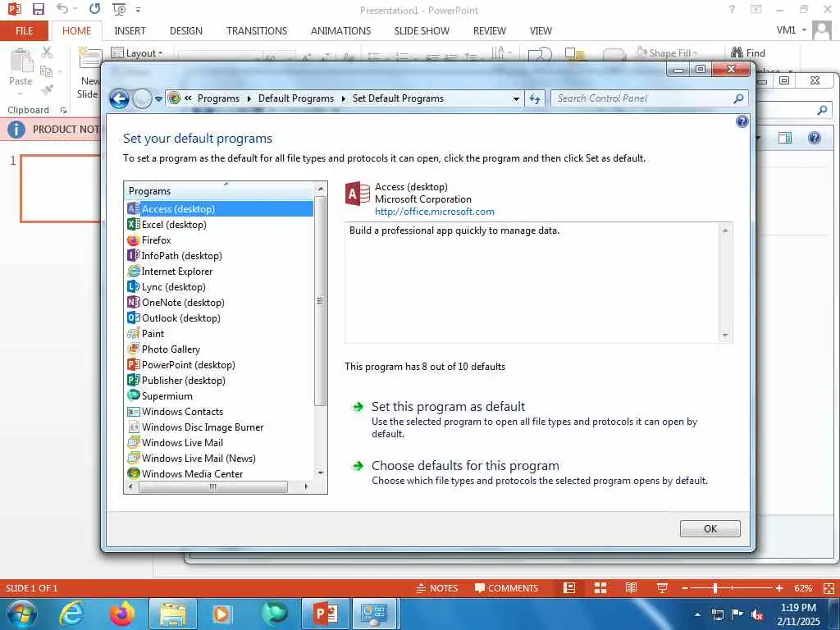The image size is (840, 630).
Task: Click the Programs column header
Action: (220, 190)
